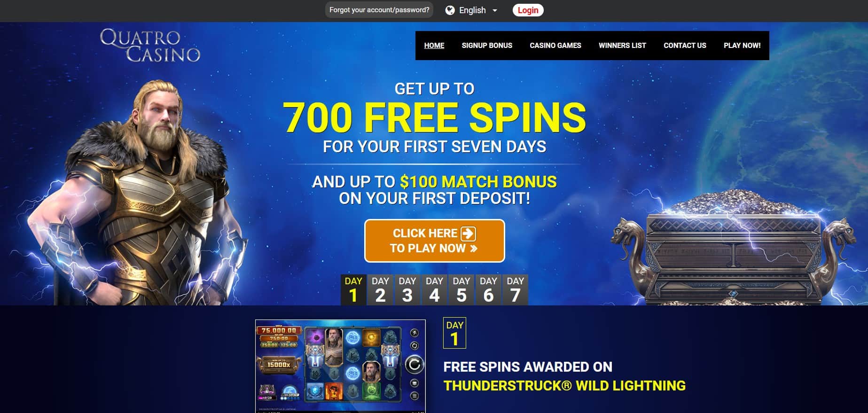Image resolution: width=868 pixels, height=413 pixels.
Task: Click the globe language icon
Action: tap(450, 10)
